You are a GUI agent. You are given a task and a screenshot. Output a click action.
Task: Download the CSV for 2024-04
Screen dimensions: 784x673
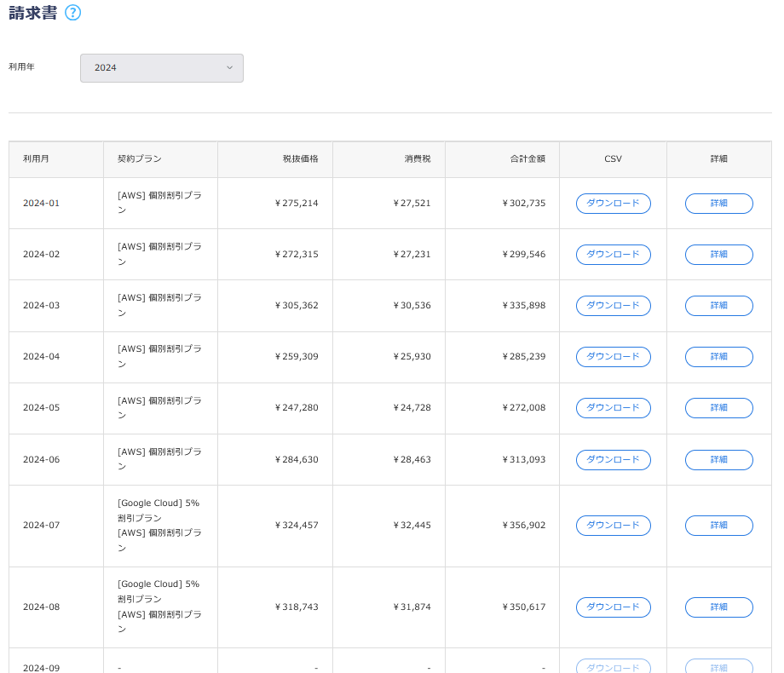(613, 356)
